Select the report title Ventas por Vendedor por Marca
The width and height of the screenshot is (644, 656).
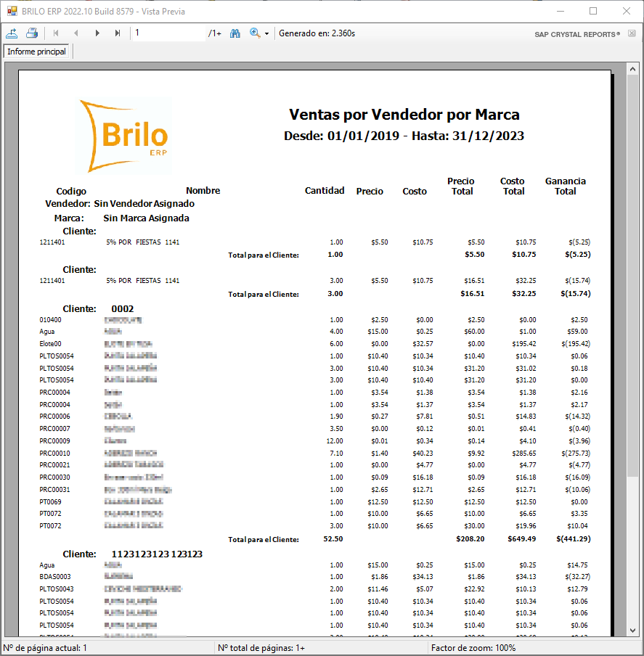403,114
